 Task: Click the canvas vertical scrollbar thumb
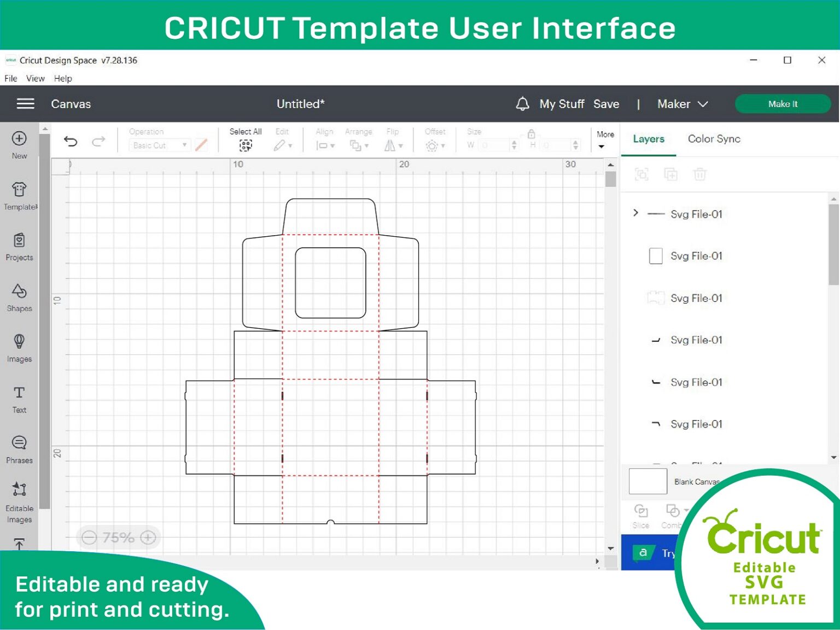611,179
